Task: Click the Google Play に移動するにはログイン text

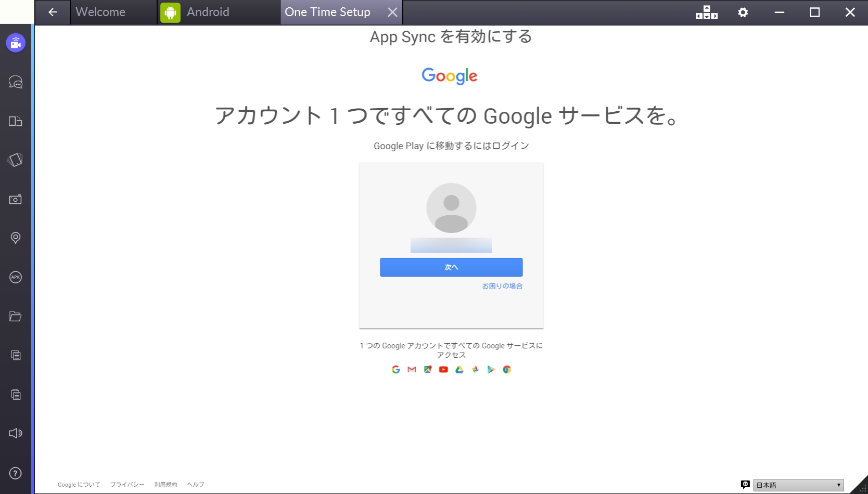Action: click(451, 146)
